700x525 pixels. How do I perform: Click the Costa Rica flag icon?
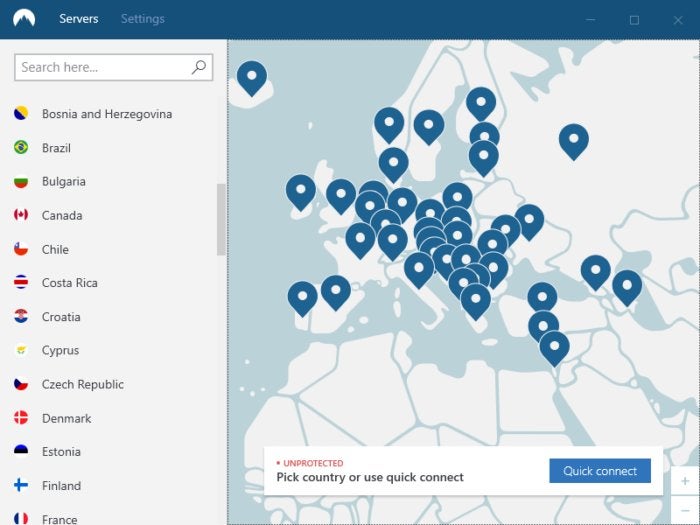coord(21,283)
